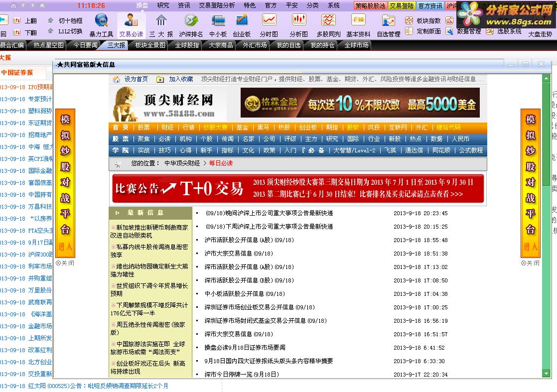Click the 机构 link in 股票 row
Screen dimensions: 557x392
pyautogui.click(x=185, y=139)
